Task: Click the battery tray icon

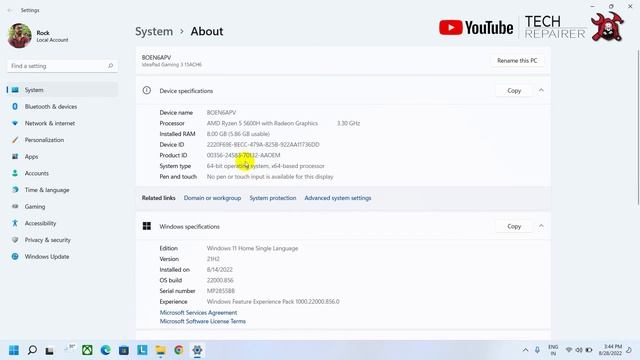Action: point(589,350)
